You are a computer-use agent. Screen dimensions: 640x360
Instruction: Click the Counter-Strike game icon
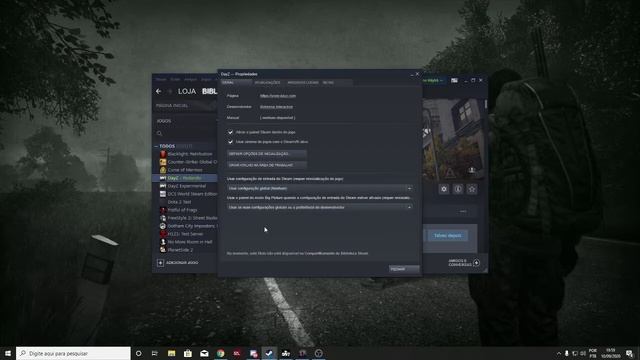pos(163,162)
